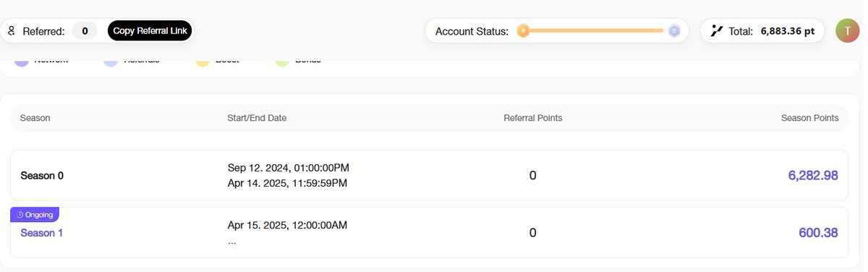Click Season 0 referral points value 0
The image size is (868, 272).
533,175
